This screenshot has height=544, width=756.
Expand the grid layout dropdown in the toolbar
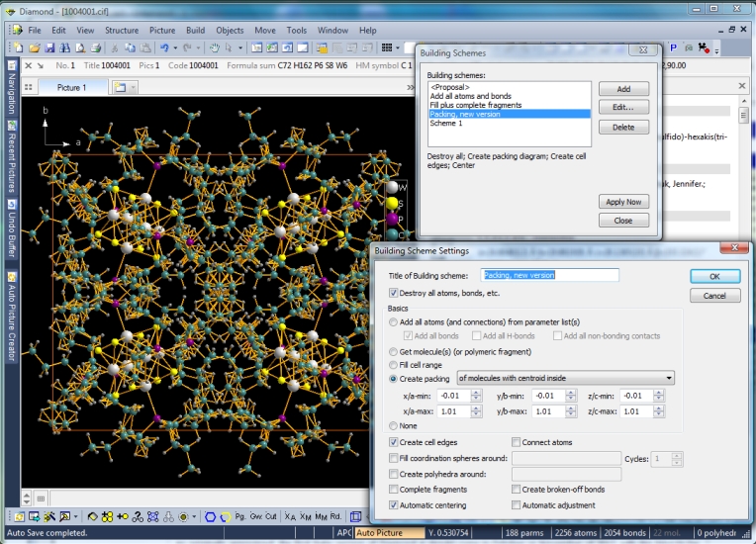(398, 47)
